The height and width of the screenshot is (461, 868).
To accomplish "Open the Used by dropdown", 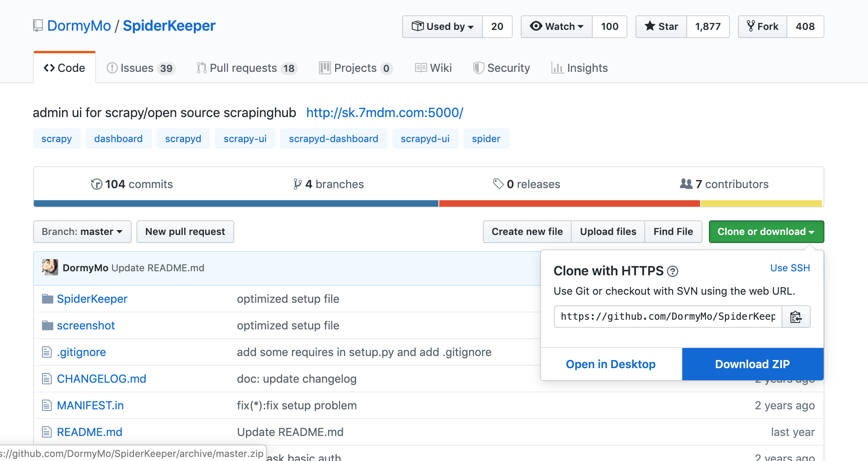I will point(442,27).
